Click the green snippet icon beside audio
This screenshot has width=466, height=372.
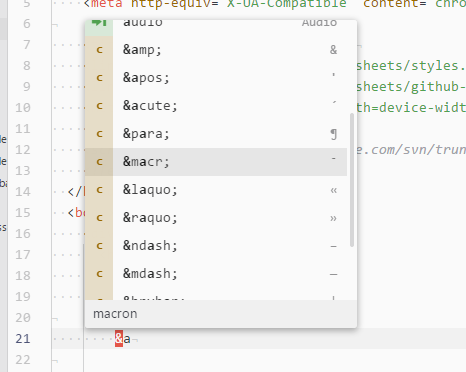click(x=99, y=24)
